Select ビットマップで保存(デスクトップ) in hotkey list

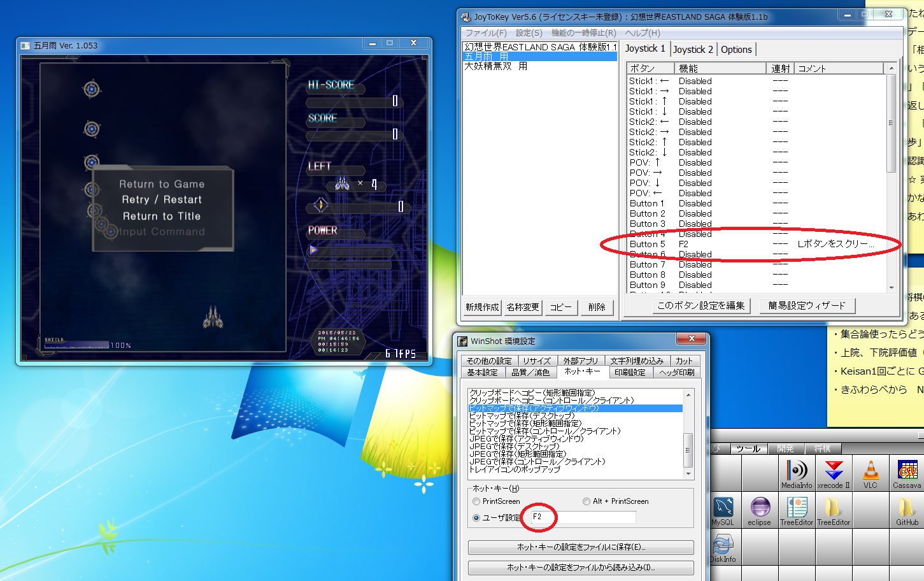(576, 416)
